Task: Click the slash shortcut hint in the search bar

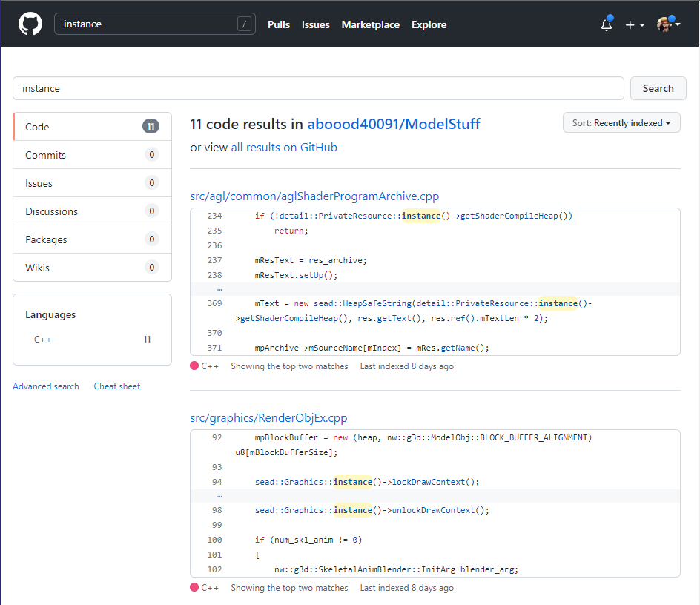Action: click(244, 24)
